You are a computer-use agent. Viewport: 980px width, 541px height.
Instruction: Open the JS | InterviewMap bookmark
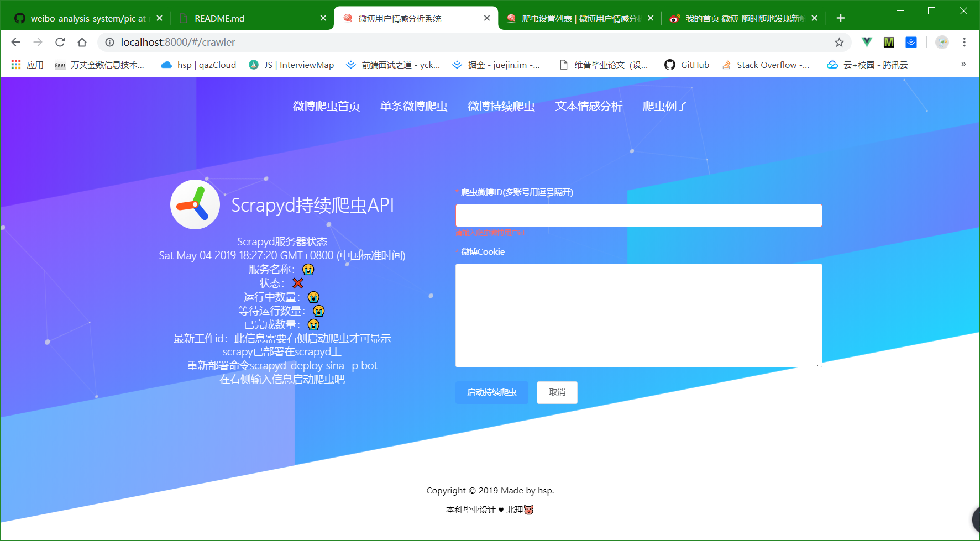point(291,65)
